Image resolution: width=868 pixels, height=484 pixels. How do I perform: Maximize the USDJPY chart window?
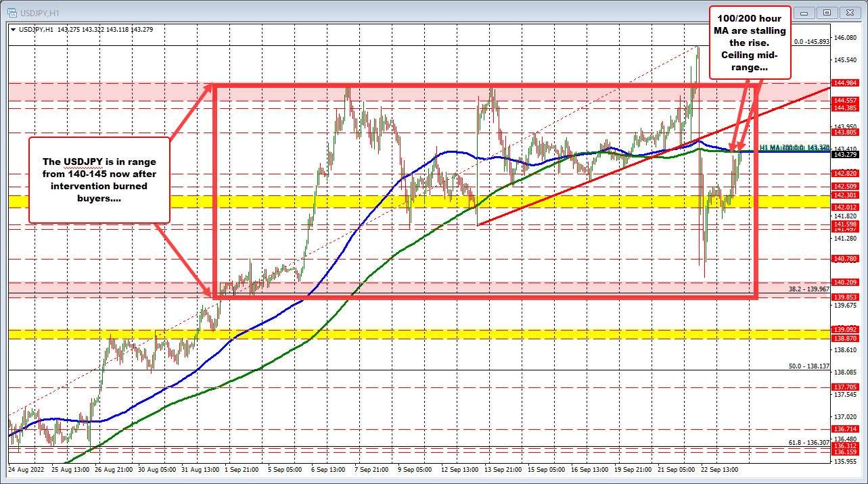[x=827, y=11]
